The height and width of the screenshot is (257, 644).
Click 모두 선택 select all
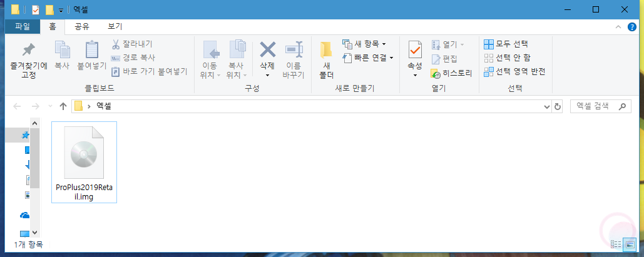click(x=506, y=44)
